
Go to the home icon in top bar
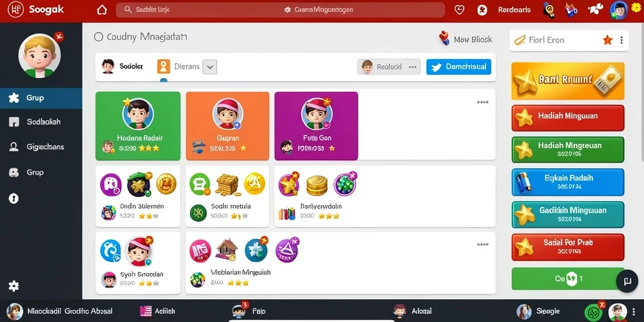[x=101, y=10]
